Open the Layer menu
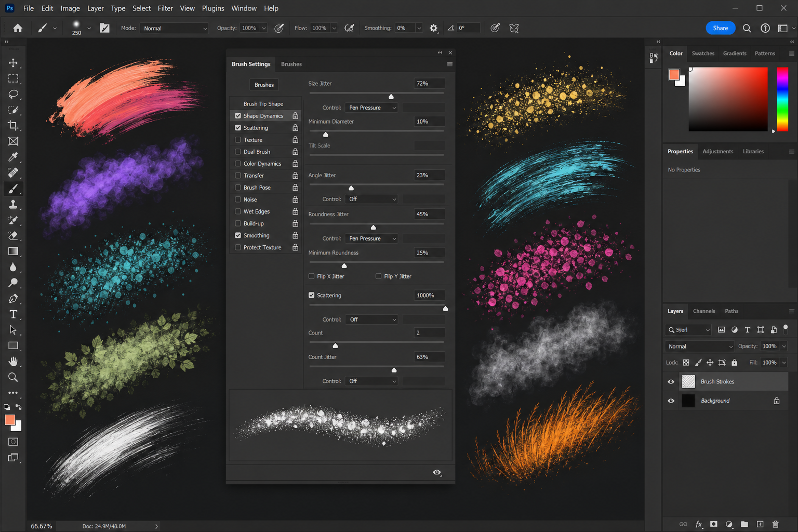This screenshot has height=532, width=798. [96, 8]
